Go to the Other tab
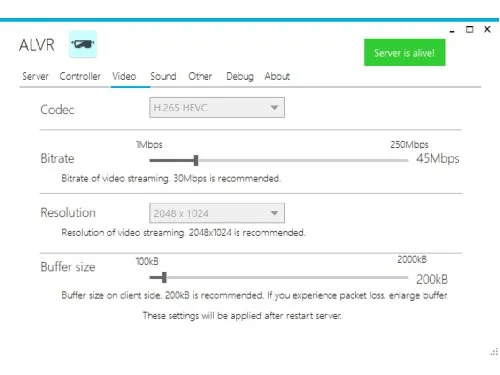 (200, 76)
